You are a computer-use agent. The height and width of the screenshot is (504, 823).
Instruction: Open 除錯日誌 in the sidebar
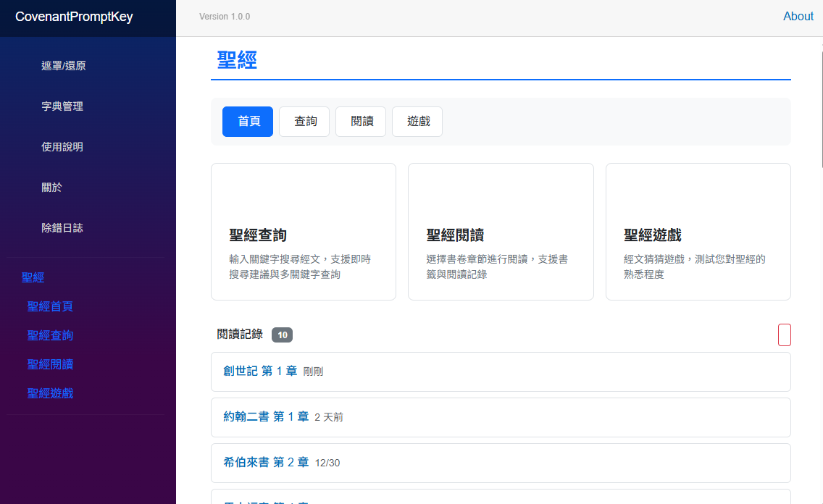[x=62, y=228]
